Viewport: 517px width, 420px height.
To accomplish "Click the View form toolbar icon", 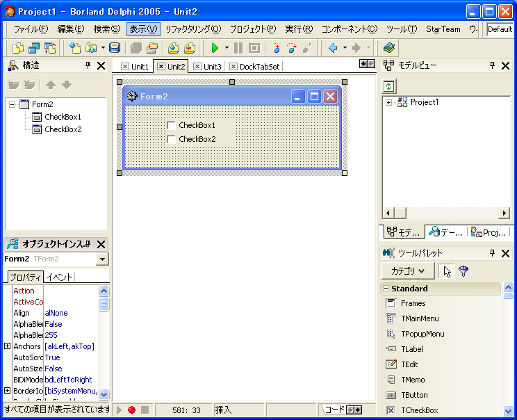I will coord(34,48).
